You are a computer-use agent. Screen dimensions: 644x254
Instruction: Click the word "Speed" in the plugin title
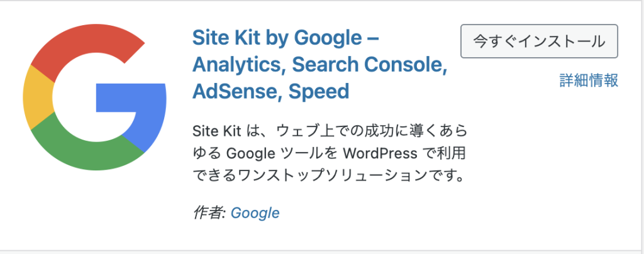pos(319,91)
